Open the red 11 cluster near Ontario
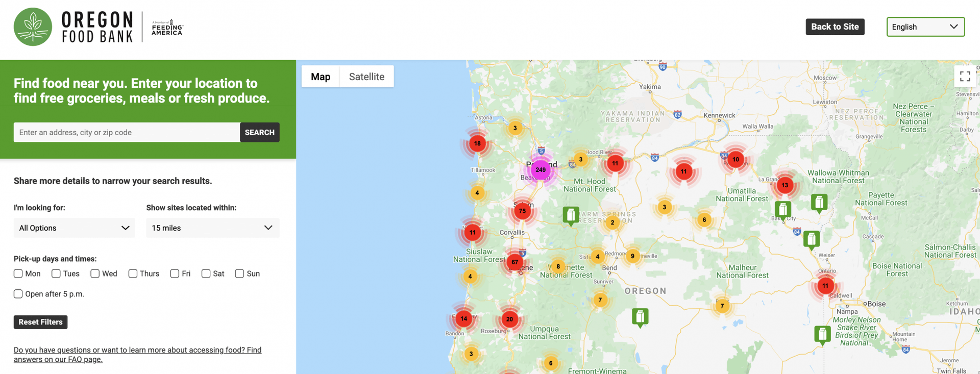This screenshot has height=374, width=980. coord(825,286)
